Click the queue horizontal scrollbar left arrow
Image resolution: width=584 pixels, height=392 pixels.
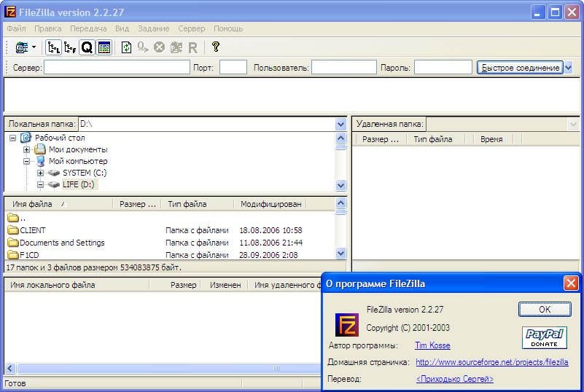coord(10,368)
